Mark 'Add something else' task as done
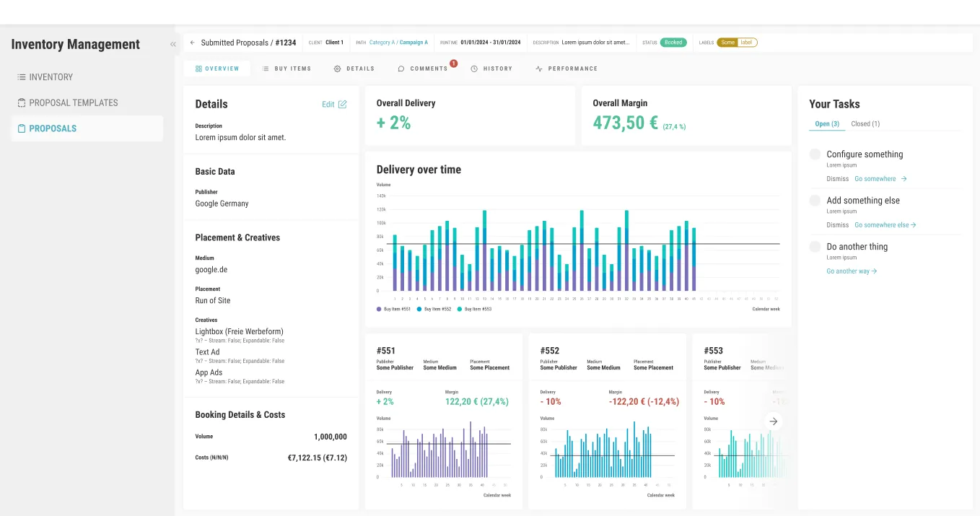980x516 pixels. click(x=815, y=201)
